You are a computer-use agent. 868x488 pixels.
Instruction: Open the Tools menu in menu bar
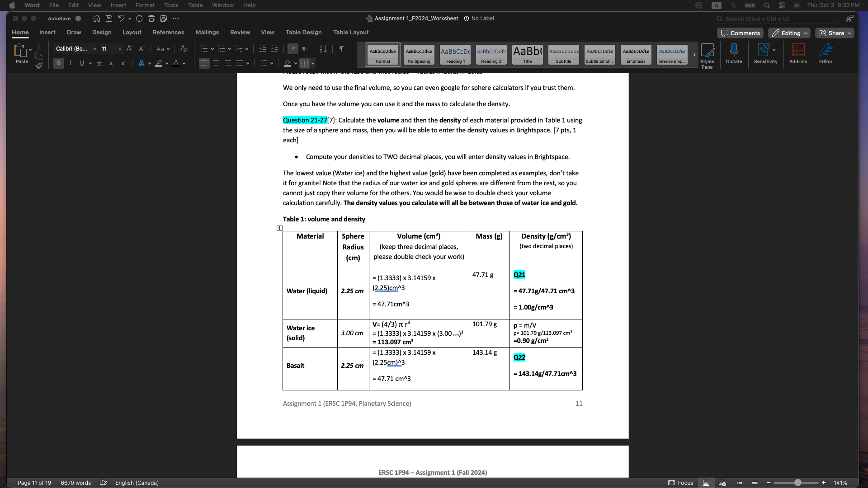[171, 5]
